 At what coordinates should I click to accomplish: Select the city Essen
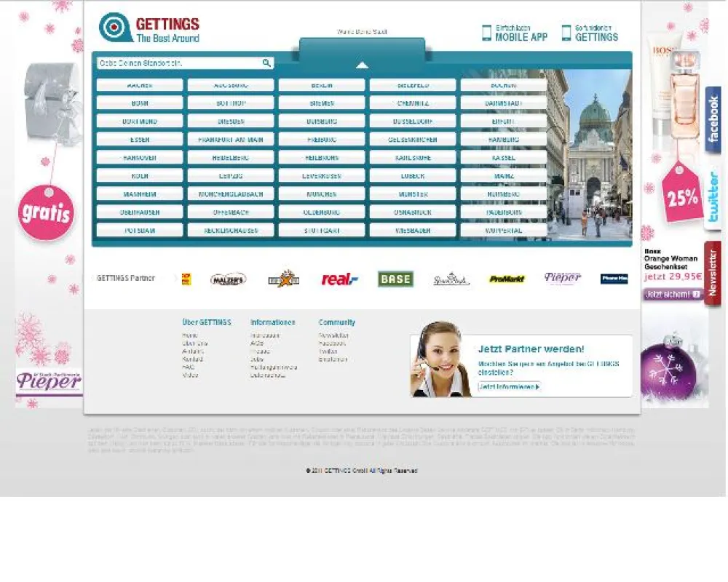click(140, 139)
